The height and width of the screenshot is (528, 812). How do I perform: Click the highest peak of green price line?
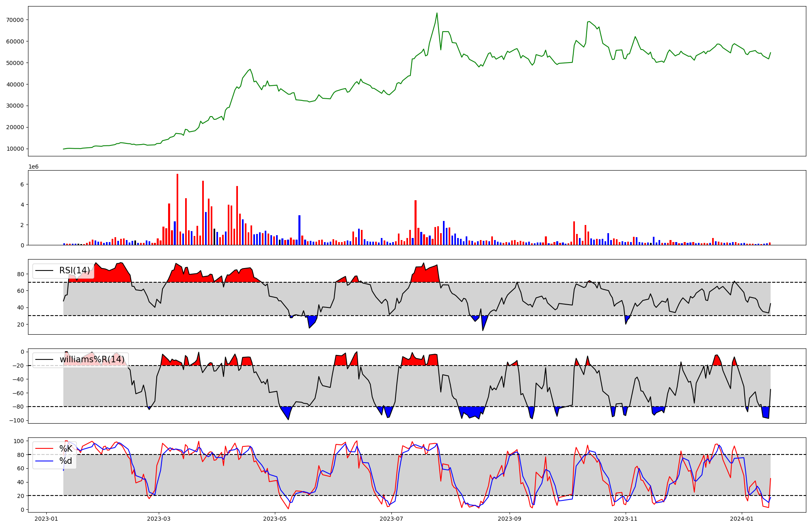437,13
